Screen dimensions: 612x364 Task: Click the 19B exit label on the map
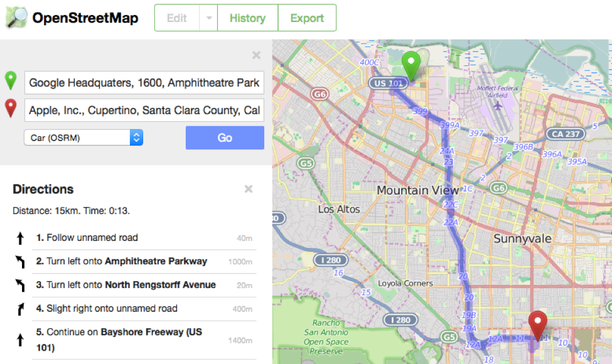pos(469,315)
